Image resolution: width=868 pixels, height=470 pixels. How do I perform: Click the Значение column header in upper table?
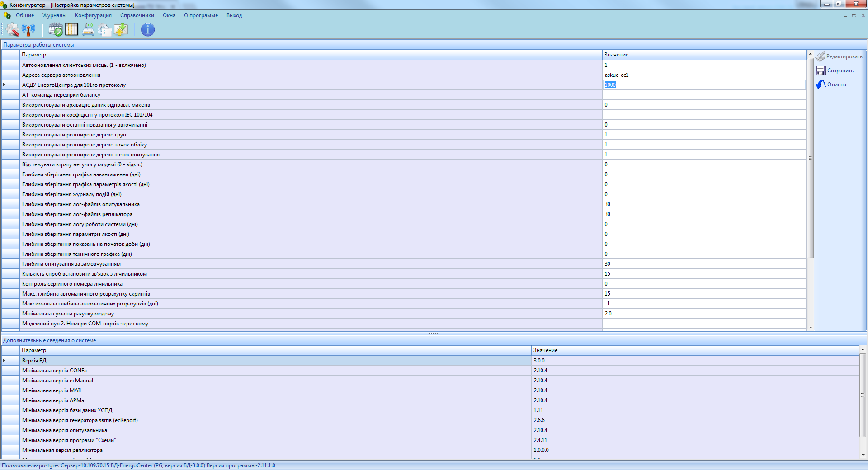point(703,55)
